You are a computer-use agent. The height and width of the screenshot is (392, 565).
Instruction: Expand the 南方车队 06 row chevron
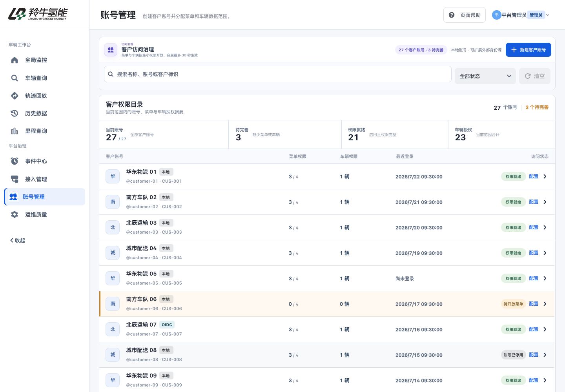click(545, 304)
